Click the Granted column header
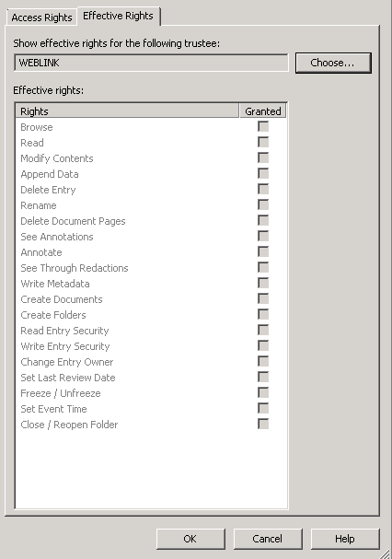Screen dimensions: 392x559 pyautogui.click(x=262, y=111)
